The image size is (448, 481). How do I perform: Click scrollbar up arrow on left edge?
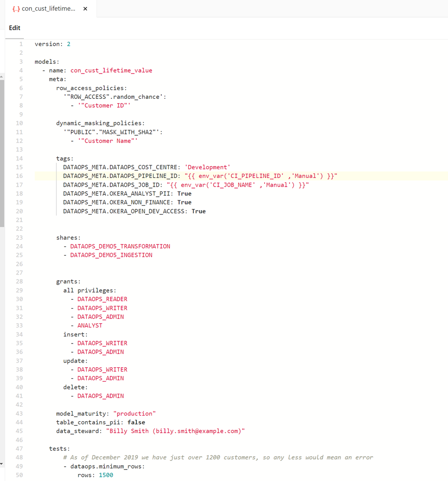point(1,77)
